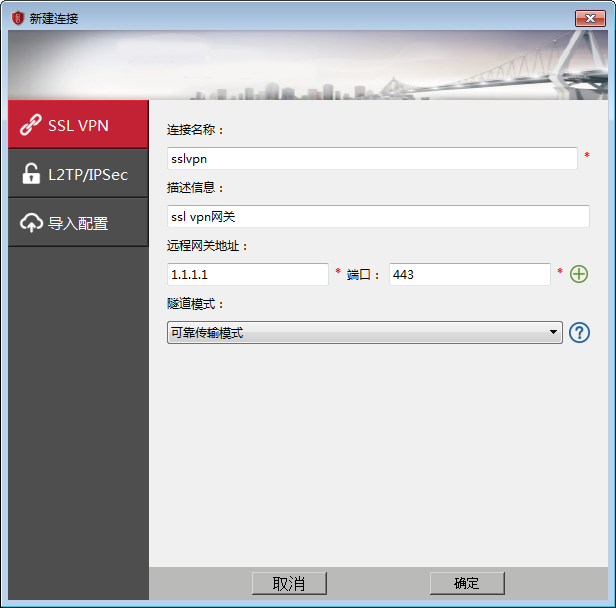Click the 端口 label text

(x=363, y=275)
